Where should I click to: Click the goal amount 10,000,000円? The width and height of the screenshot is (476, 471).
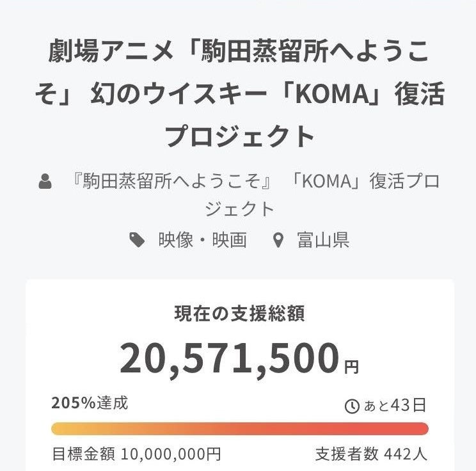tap(170, 454)
